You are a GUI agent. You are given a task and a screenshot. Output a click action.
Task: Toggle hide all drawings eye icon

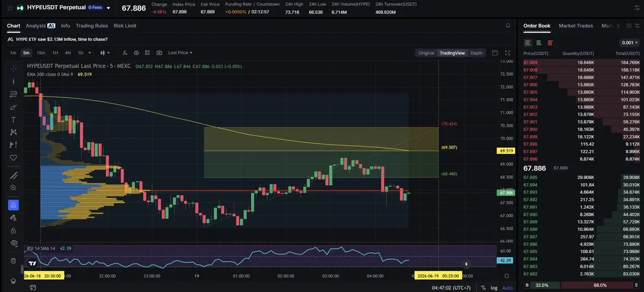(x=13, y=243)
